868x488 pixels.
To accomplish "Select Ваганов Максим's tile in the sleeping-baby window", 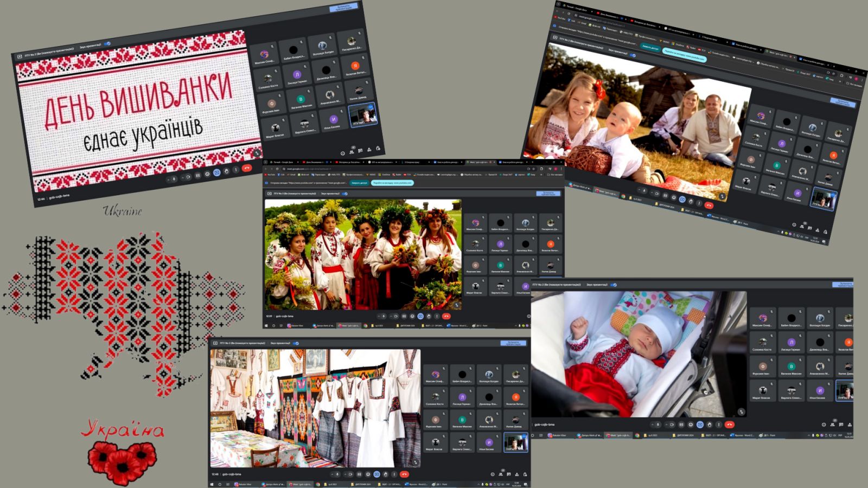I will click(x=792, y=367).
